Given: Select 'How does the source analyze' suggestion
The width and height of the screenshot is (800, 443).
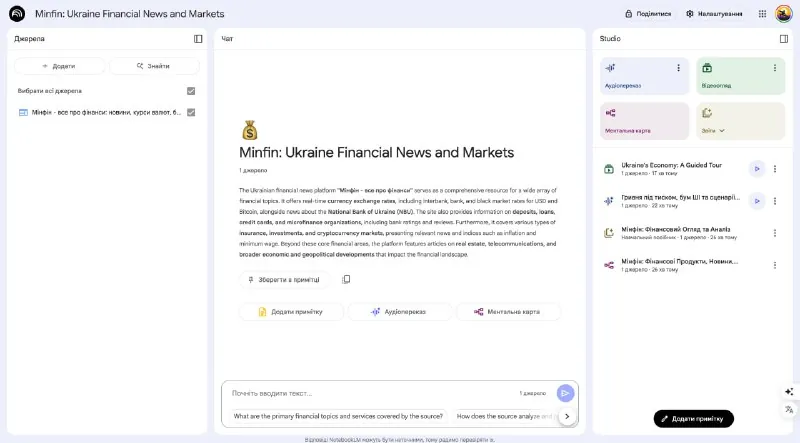Looking at the screenshot, I should point(504,416).
